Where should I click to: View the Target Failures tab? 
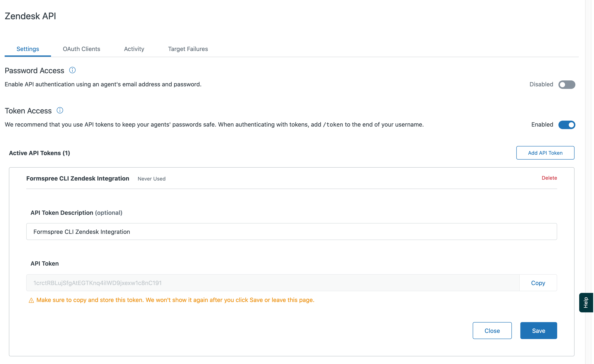click(x=188, y=49)
